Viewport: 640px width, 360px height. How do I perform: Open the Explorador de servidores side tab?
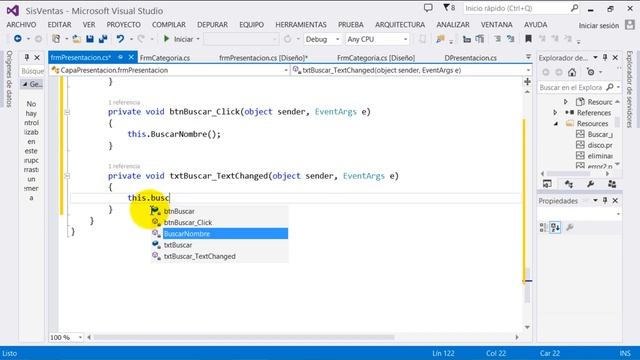click(x=629, y=89)
